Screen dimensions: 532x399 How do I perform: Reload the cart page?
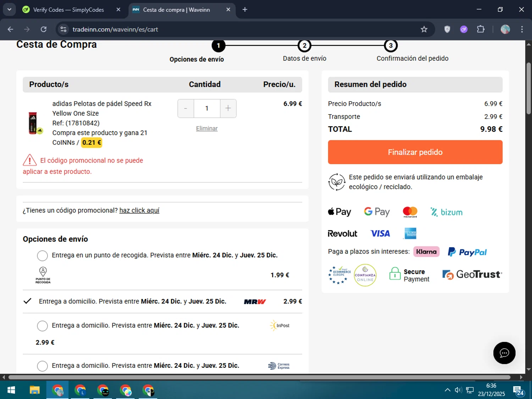(x=44, y=29)
